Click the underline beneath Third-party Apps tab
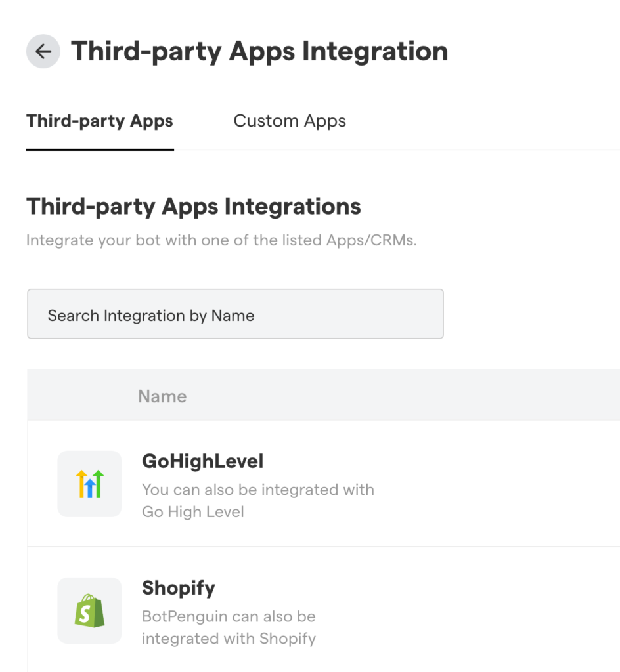This screenshot has width=620, height=672. [100, 149]
